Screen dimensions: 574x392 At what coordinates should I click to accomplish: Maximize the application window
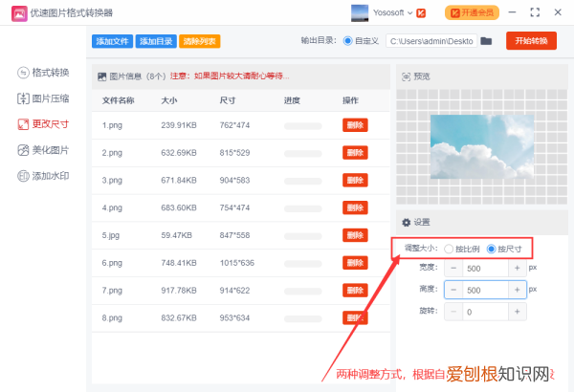pyautogui.click(x=535, y=12)
